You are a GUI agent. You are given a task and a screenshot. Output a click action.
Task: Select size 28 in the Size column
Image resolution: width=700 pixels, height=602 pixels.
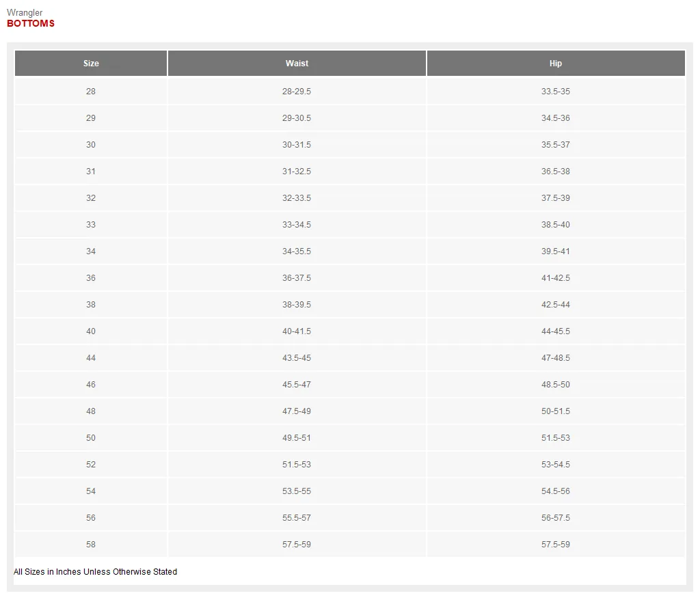pyautogui.click(x=91, y=92)
